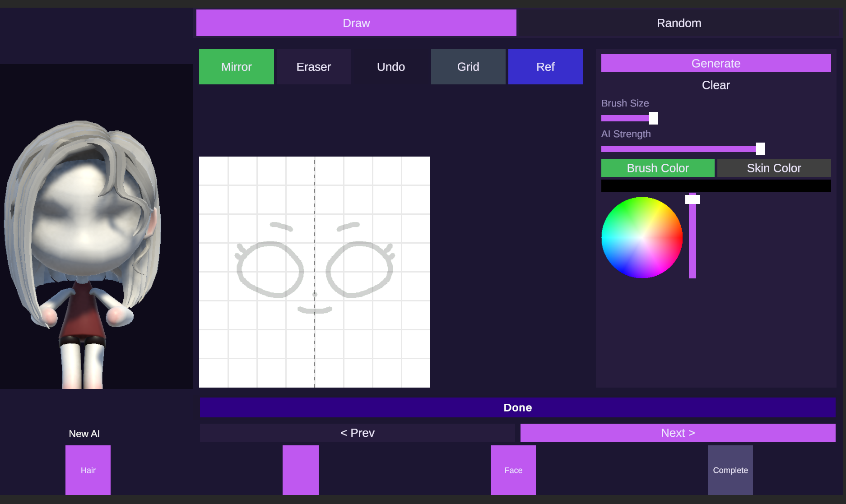Adjust the AI Strength slider handle

tap(760, 149)
